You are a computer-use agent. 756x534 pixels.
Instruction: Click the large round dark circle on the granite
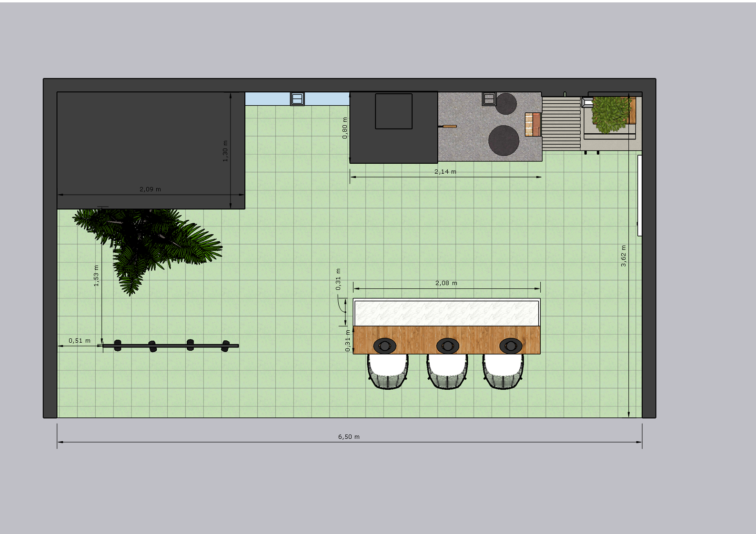(504, 140)
